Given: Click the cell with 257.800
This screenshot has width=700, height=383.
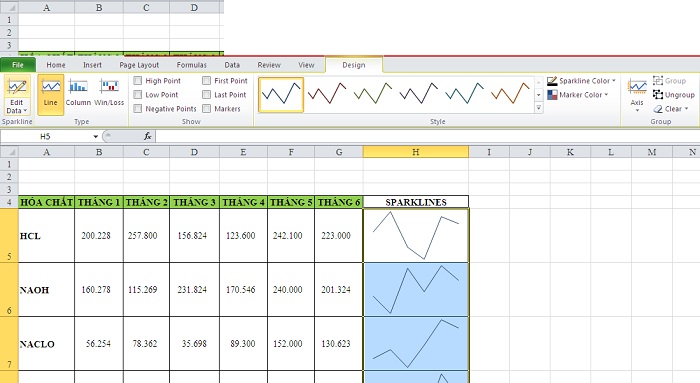Looking at the screenshot, I should click(x=146, y=236).
